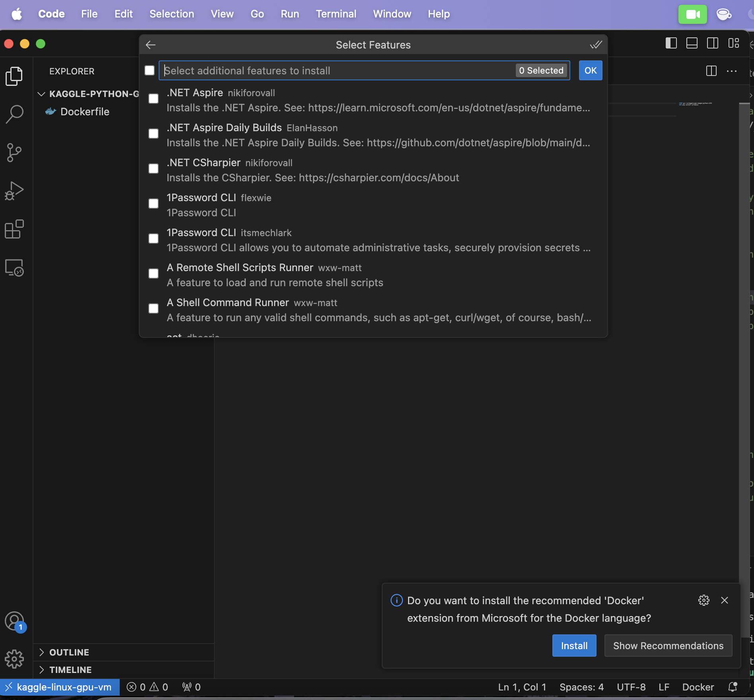
Task: Click the forwarded ports status indicator
Action: click(191, 687)
